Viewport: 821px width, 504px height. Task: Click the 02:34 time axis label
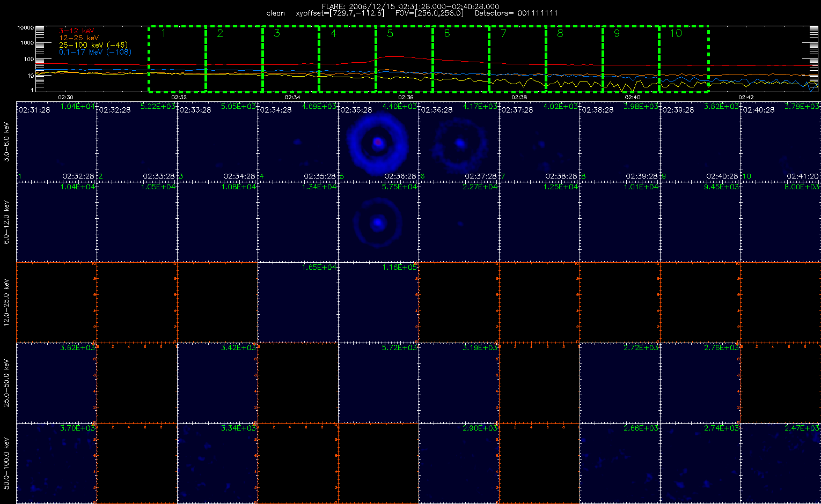(292, 97)
